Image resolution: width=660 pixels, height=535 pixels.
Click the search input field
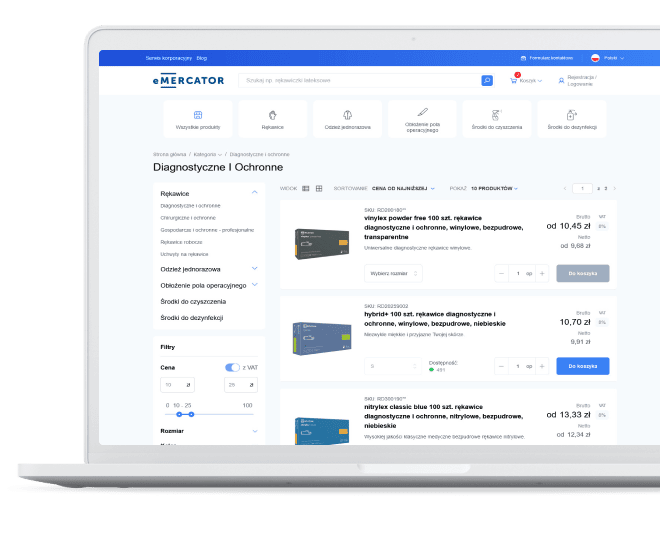pyautogui.click(x=360, y=80)
